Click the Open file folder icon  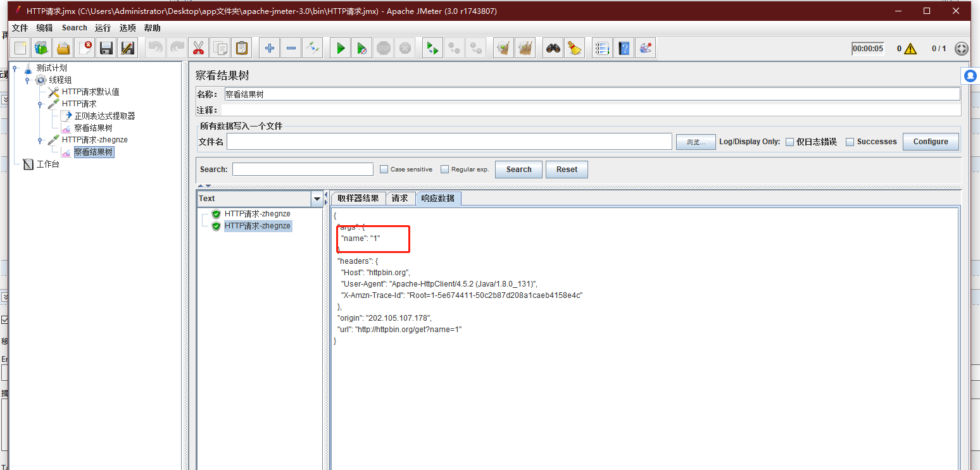63,48
